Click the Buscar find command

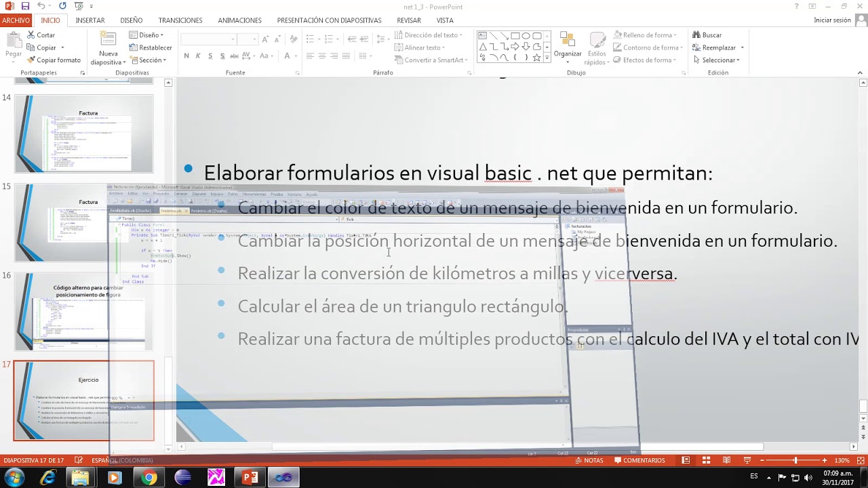click(707, 35)
